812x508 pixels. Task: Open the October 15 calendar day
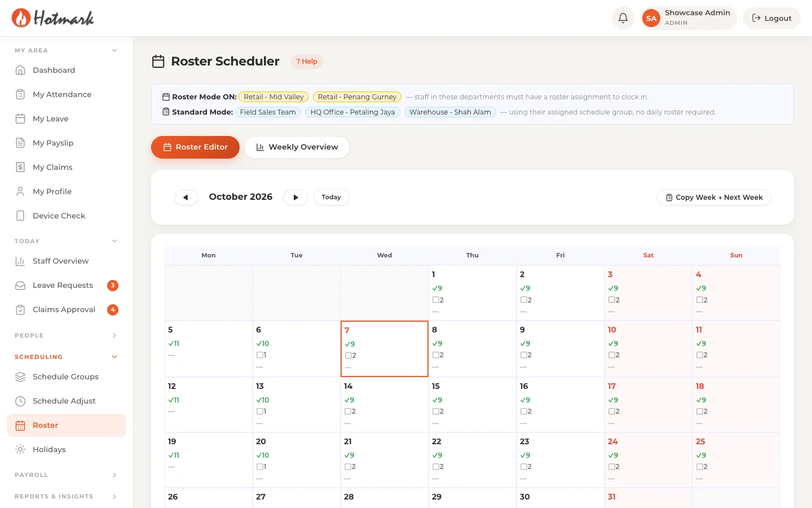coord(473,405)
